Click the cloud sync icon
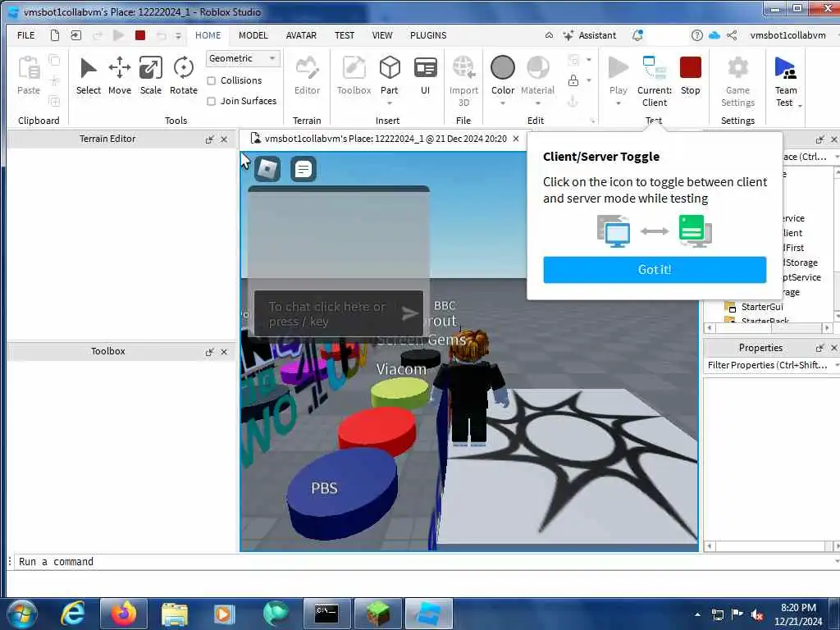 coord(714,35)
